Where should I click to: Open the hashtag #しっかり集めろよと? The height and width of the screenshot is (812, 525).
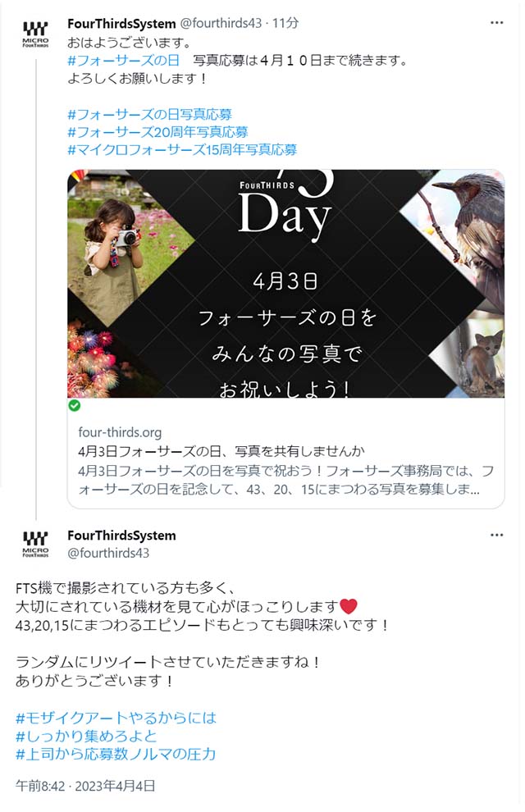pos(86,736)
